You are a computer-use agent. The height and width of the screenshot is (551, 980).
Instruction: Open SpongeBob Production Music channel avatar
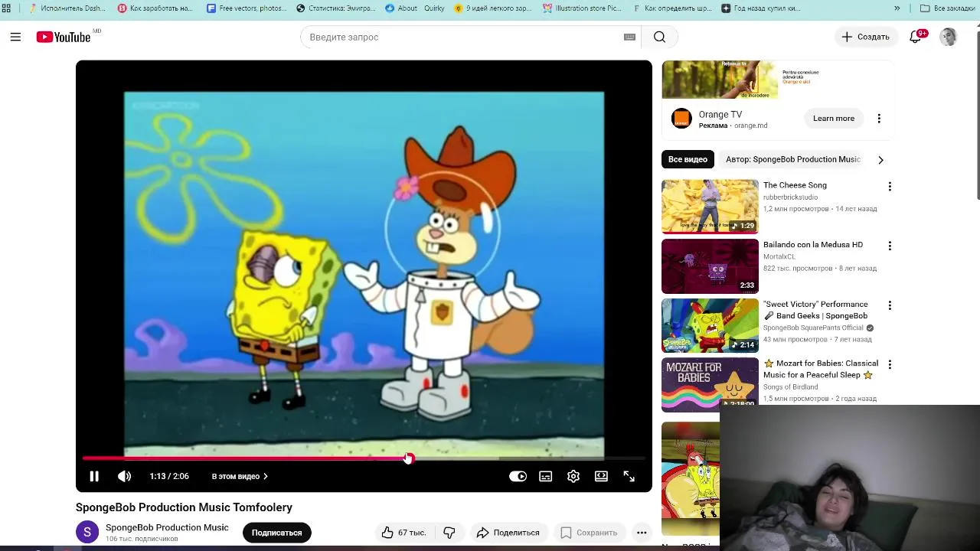(x=87, y=532)
